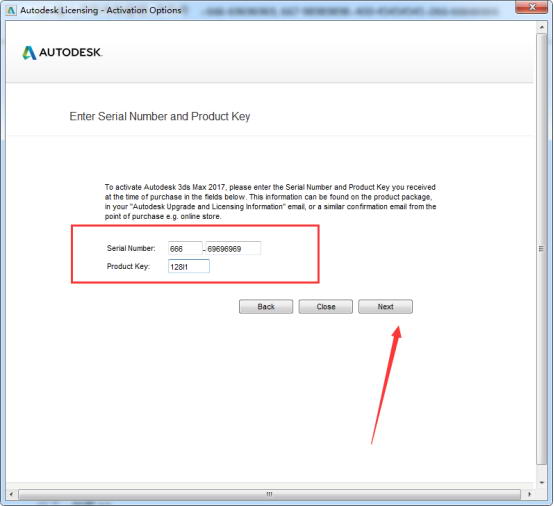Click the heading Enter Serial Number and Product Key
Viewport: 554px width, 506px height.
click(x=160, y=116)
